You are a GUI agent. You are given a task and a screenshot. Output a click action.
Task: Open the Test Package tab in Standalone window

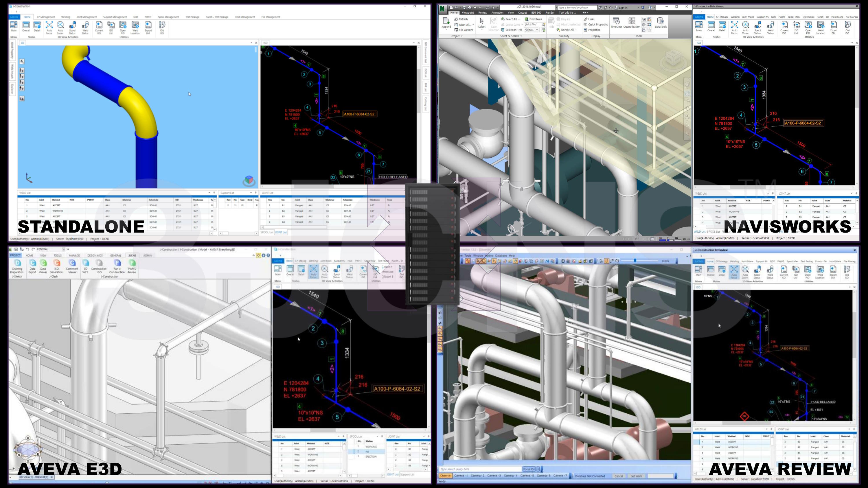coord(192,17)
